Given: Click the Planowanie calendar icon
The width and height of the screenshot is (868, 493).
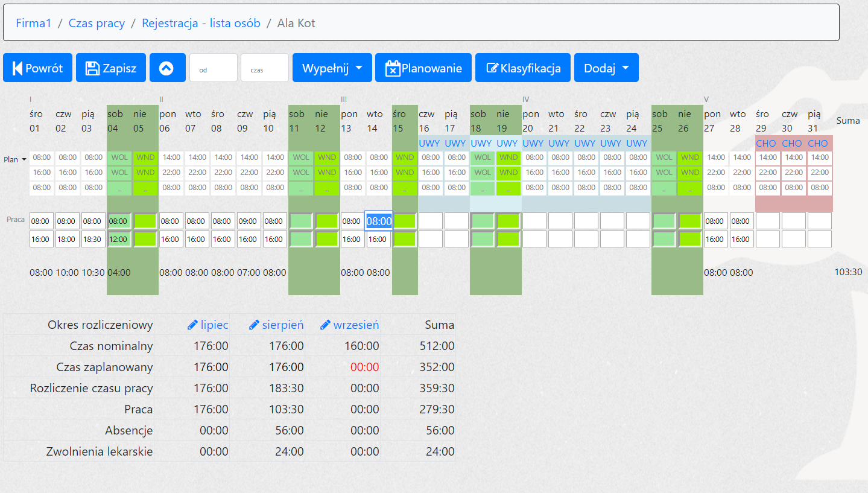Looking at the screenshot, I should (393, 68).
